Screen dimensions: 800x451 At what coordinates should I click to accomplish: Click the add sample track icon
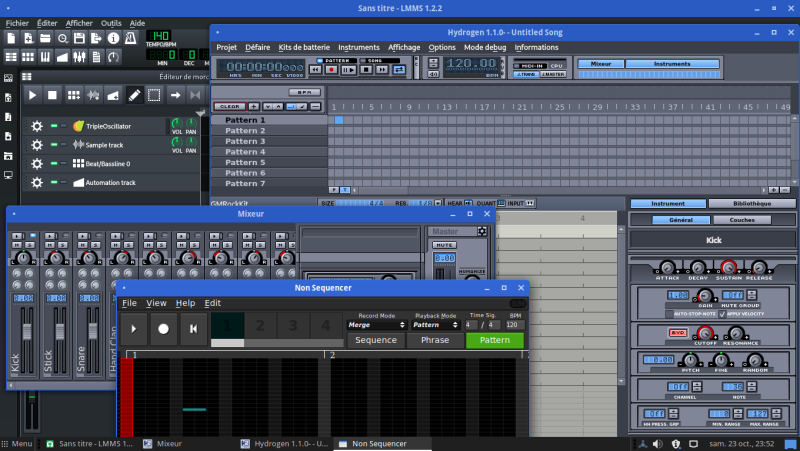pyautogui.click(x=94, y=95)
